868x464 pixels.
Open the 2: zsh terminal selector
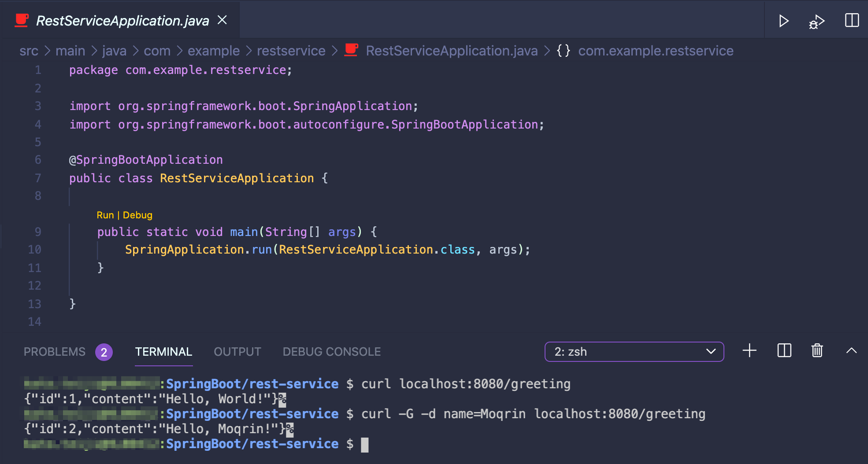tap(634, 352)
